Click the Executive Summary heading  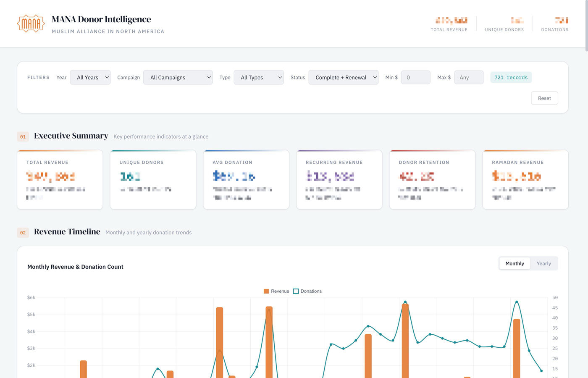[71, 136]
